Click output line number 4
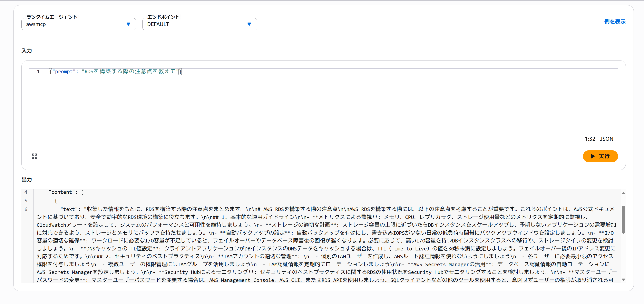644x304 pixels. 26,192
